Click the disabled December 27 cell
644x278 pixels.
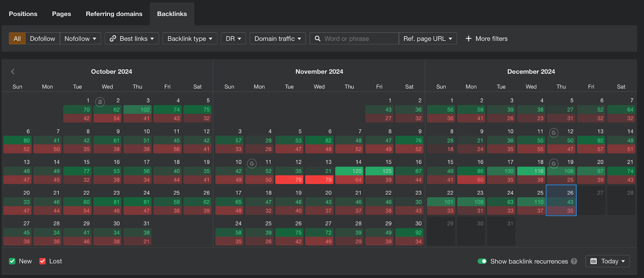pos(591,200)
